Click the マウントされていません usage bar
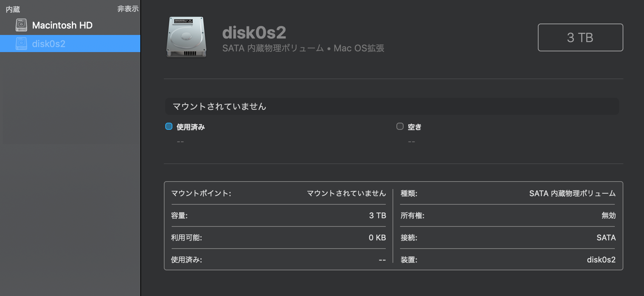 392,106
